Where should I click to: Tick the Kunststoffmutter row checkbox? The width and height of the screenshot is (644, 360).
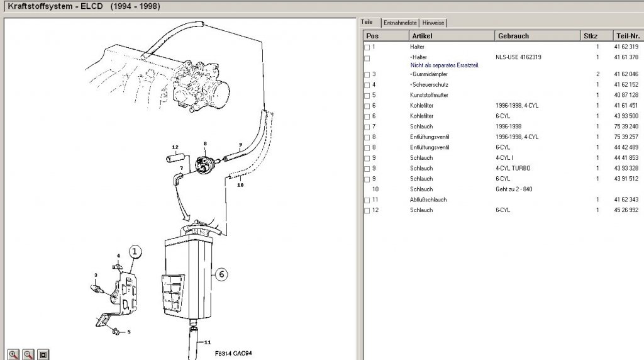tap(367, 96)
